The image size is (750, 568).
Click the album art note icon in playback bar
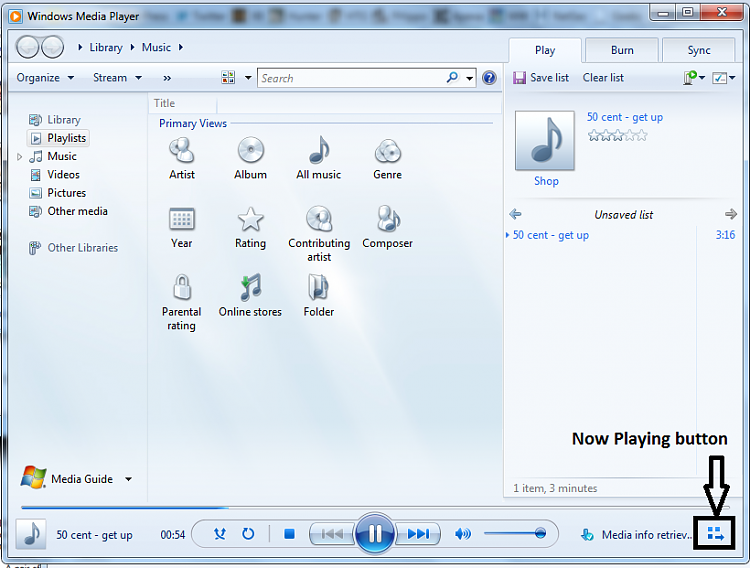coord(31,534)
